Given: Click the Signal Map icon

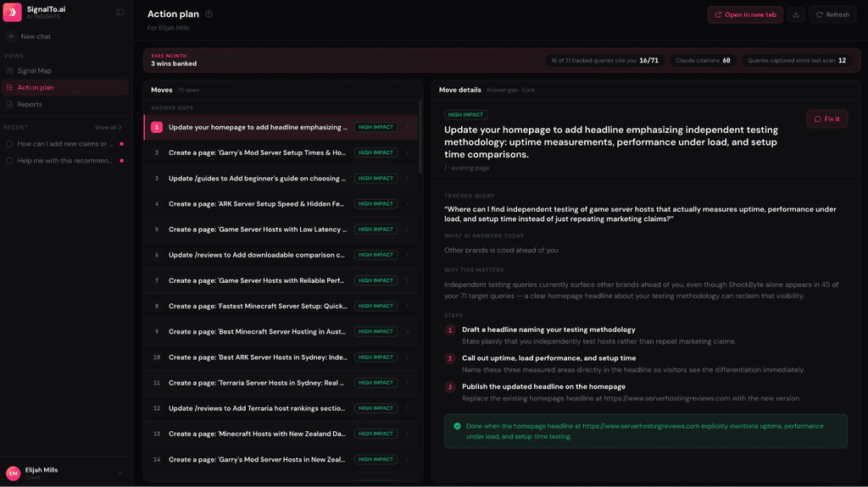Looking at the screenshot, I should point(9,71).
